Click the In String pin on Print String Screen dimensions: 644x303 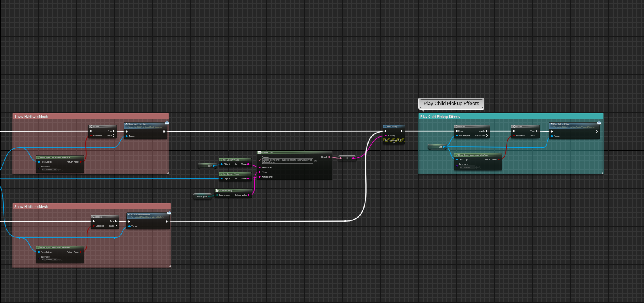tap(386, 136)
